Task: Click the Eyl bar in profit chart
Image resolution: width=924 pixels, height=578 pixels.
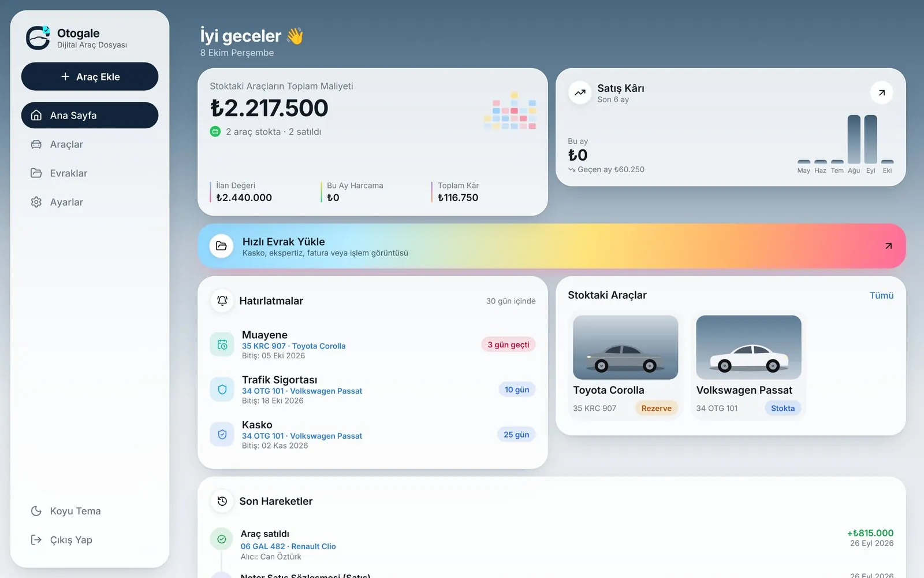Action: [870, 139]
